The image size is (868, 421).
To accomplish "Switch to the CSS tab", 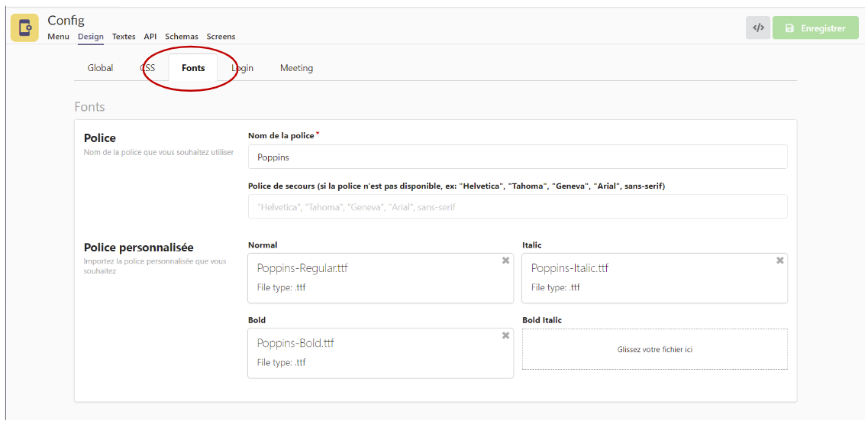I will pyautogui.click(x=147, y=68).
